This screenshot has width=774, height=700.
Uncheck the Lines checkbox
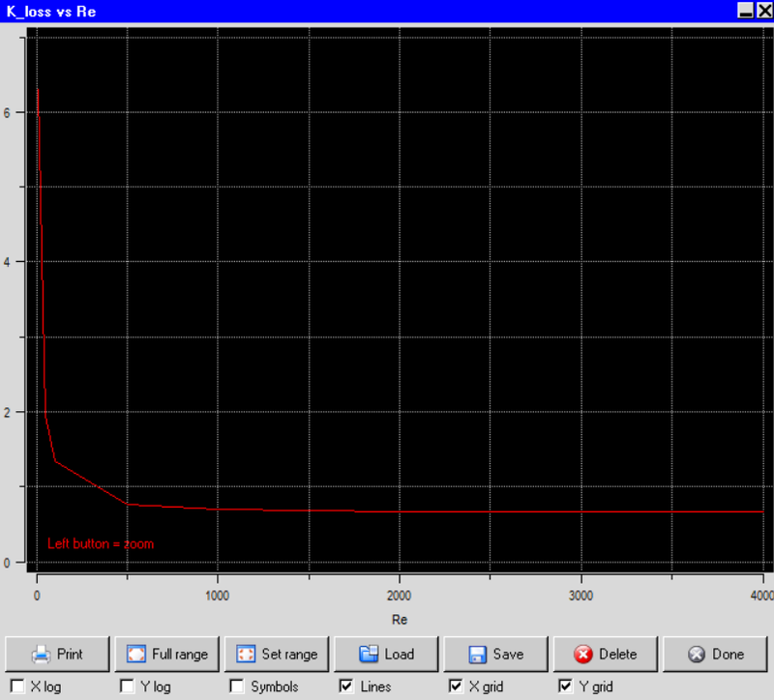pos(346,686)
